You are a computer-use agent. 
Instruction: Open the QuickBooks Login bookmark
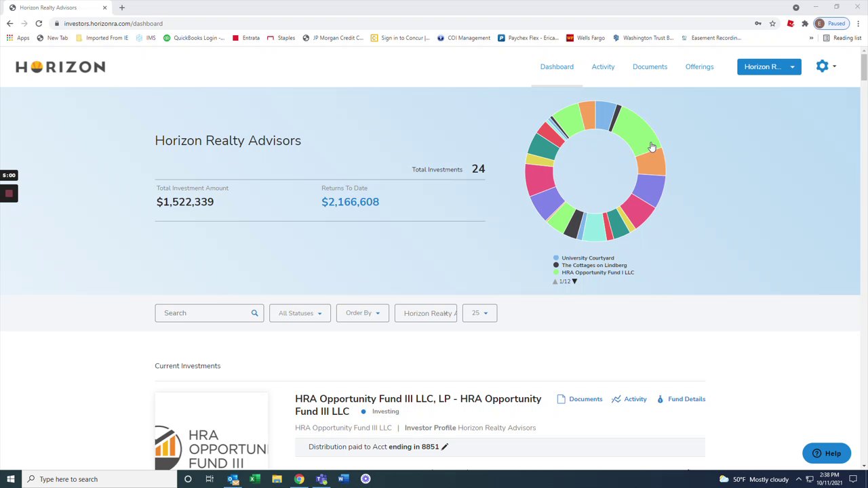194,38
